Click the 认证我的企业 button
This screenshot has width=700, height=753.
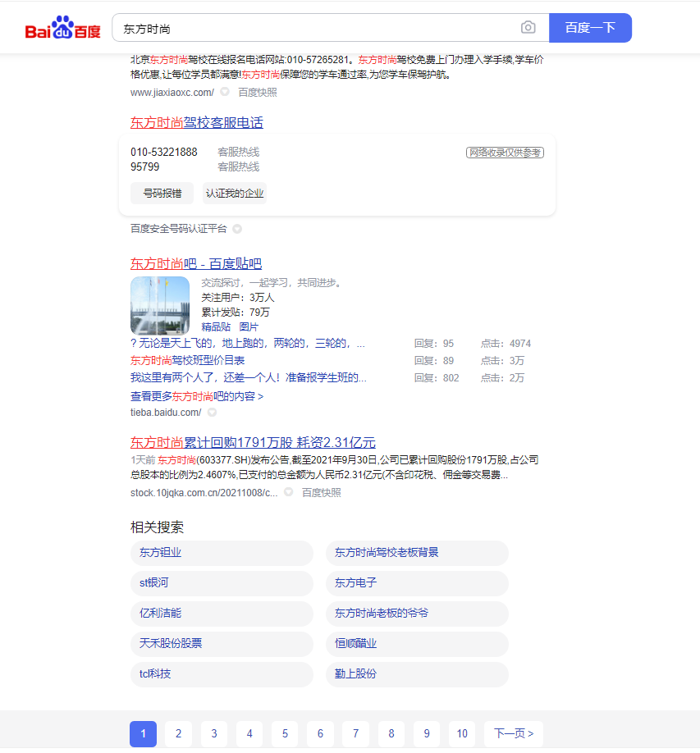pyautogui.click(x=235, y=194)
